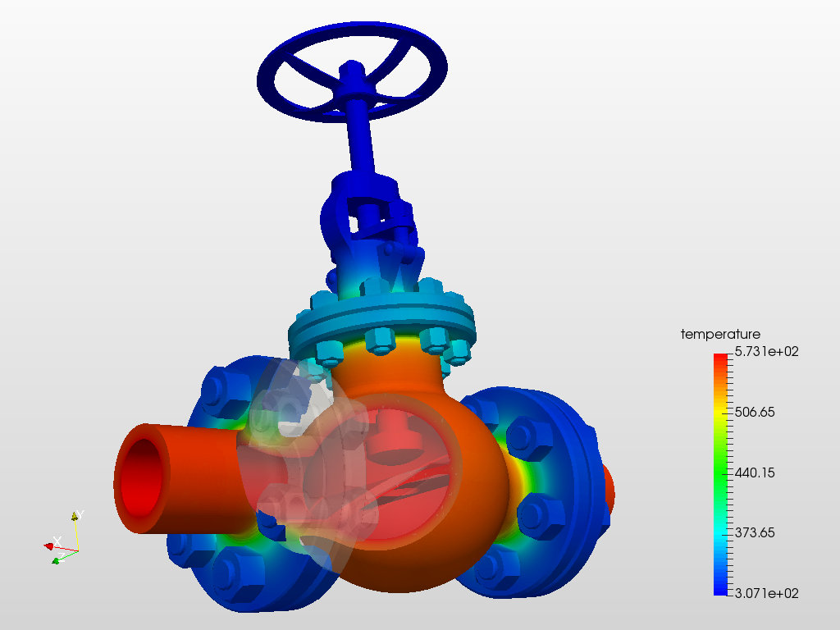
Task: Click the 5.731e+02 maximum legend value
Action: (767, 351)
